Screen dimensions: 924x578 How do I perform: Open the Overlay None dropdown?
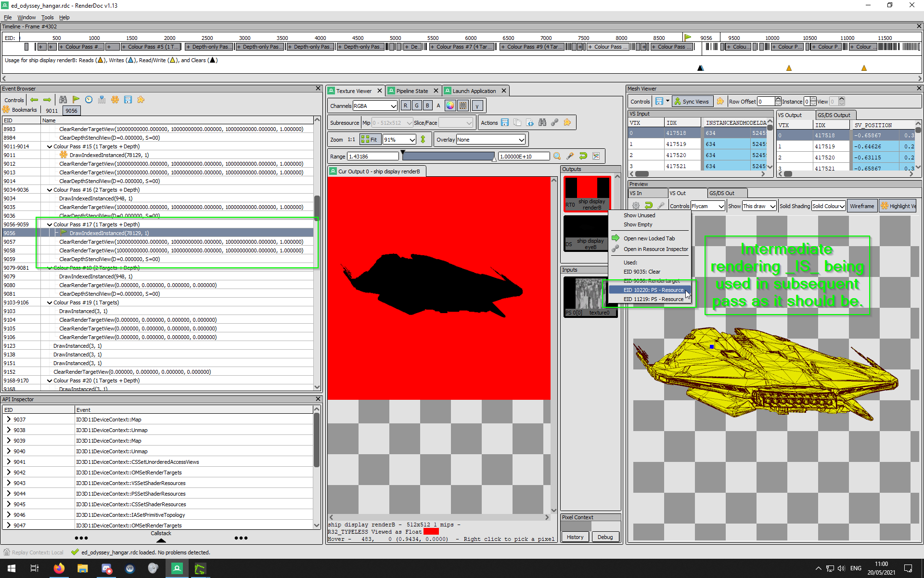[x=490, y=140]
